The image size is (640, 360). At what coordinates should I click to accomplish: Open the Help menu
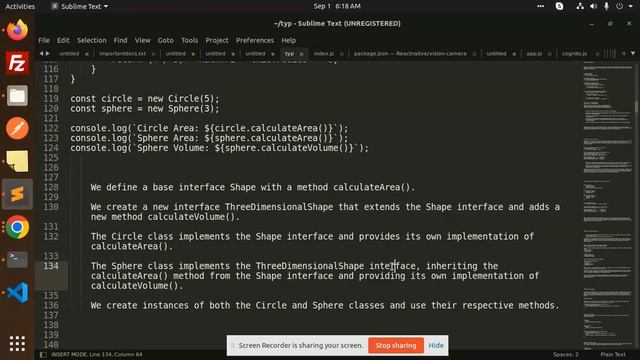point(289,40)
